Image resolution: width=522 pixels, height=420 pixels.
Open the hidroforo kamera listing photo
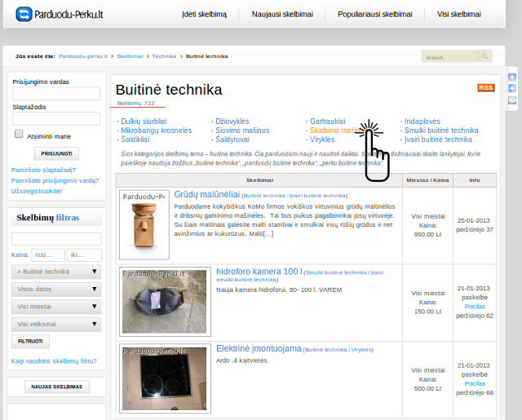[x=163, y=301]
